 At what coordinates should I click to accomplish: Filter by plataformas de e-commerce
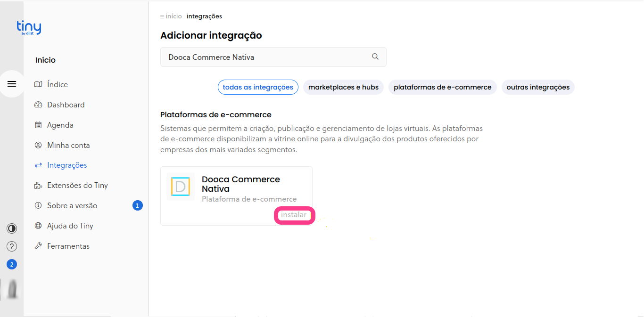[442, 87]
